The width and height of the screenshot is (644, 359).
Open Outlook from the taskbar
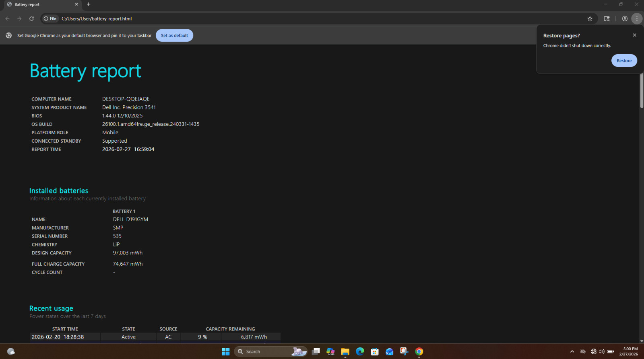[389, 351]
